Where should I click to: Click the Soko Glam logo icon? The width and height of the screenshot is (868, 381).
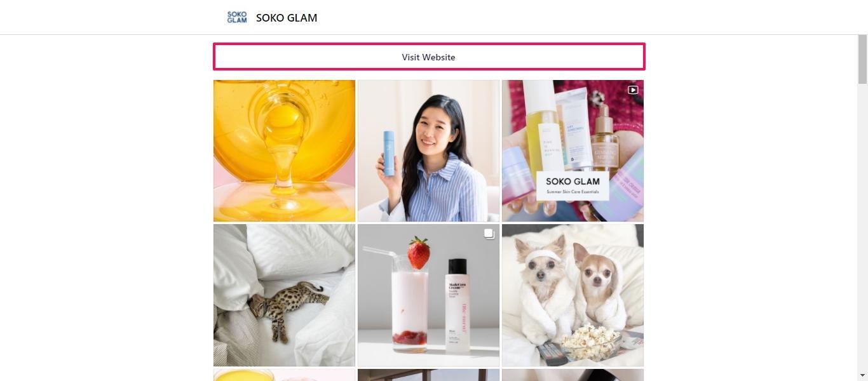(237, 17)
